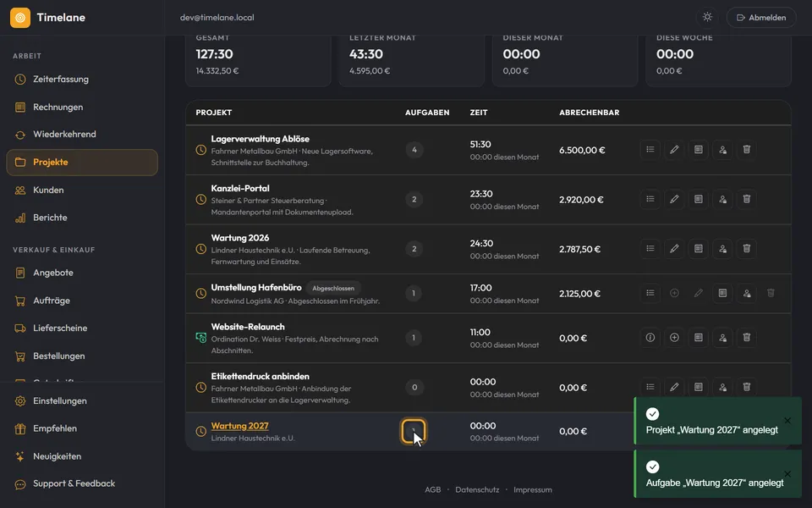Click the person icon in Kanzlei-Portal row
Screen dimensions: 812x508
722,199
